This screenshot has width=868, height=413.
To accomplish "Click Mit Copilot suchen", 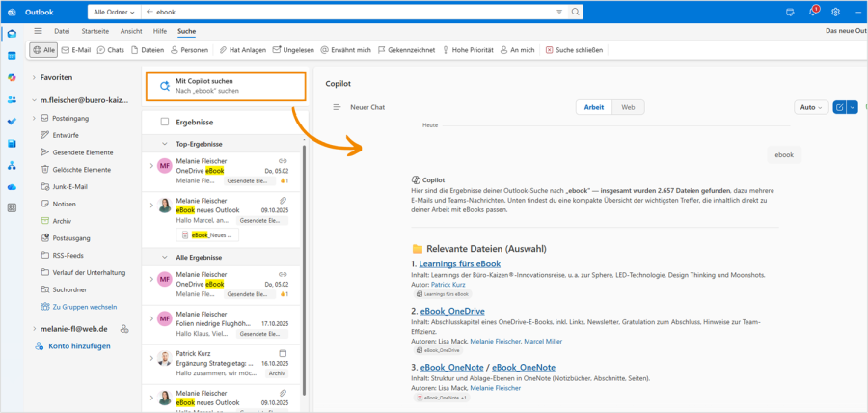I will [226, 85].
